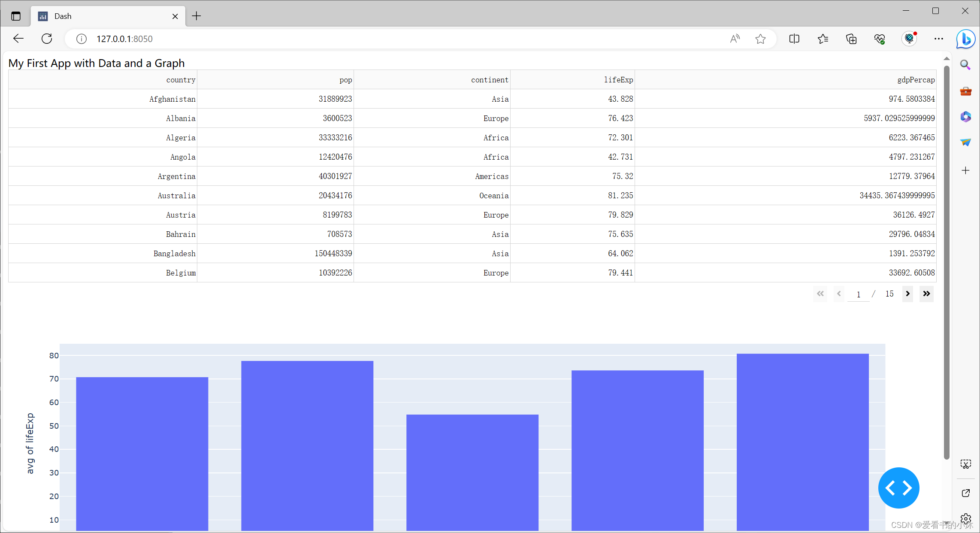This screenshot has height=533, width=980.
Task: Click the pop column header
Action: (275, 80)
